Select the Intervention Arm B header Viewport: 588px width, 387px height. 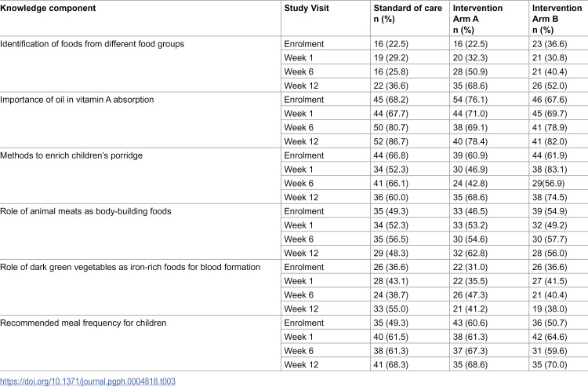point(557,19)
